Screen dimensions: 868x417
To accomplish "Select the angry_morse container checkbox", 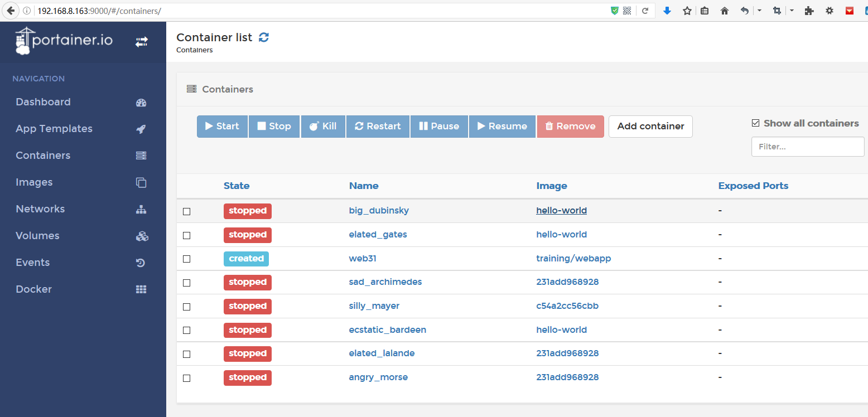I will (x=187, y=378).
